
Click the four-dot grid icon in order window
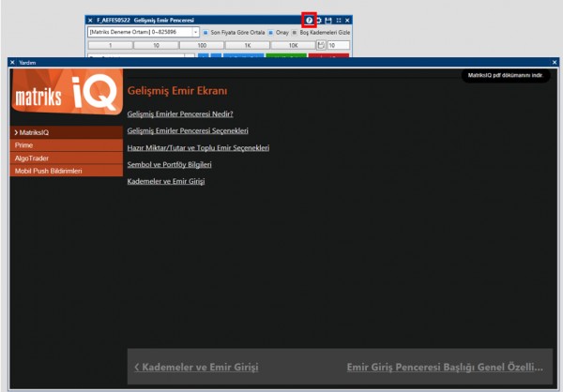click(x=338, y=21)
